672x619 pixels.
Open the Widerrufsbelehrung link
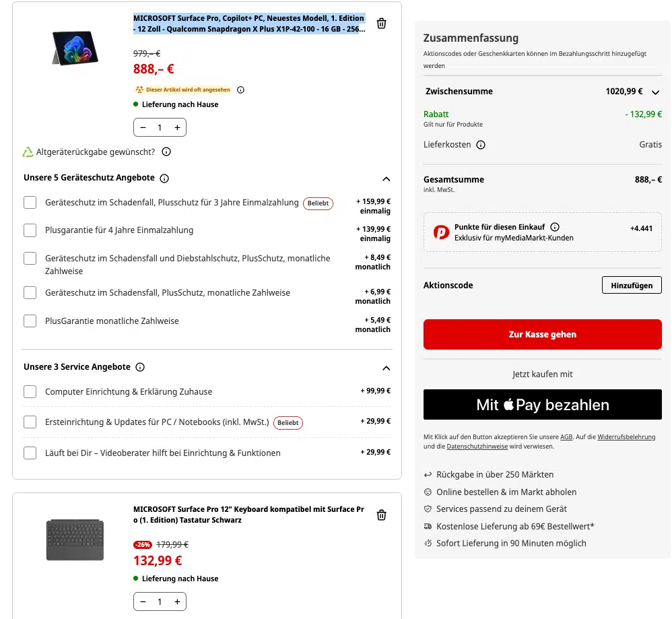click(626, 437)
